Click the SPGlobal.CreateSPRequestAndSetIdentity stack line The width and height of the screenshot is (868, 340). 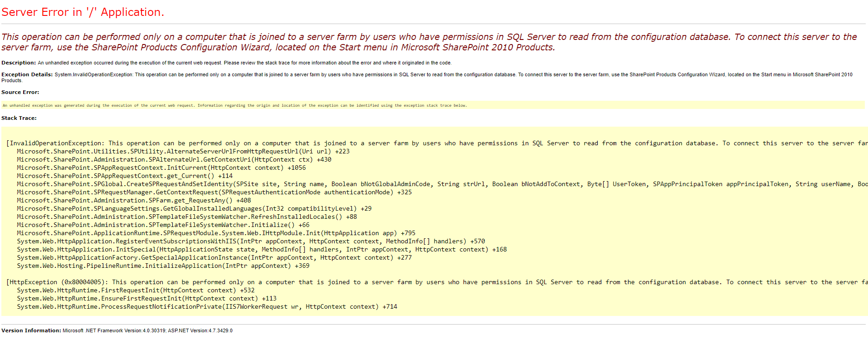442,184
